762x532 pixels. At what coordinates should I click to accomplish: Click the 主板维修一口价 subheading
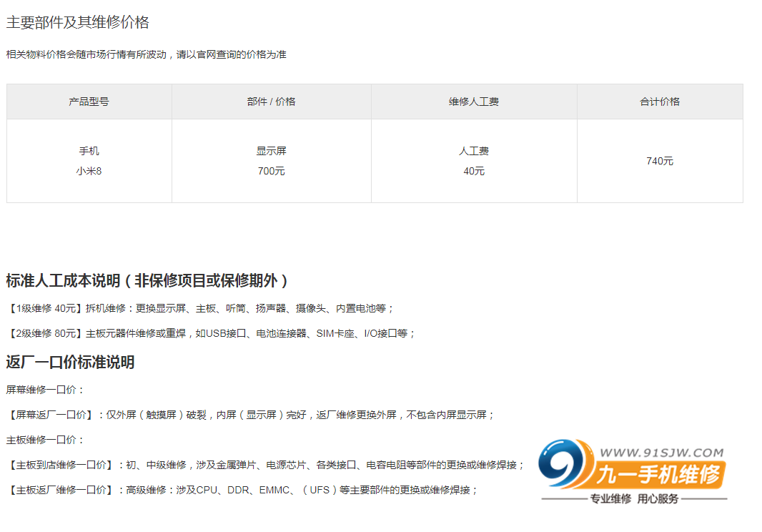click(x=45, y=440)
